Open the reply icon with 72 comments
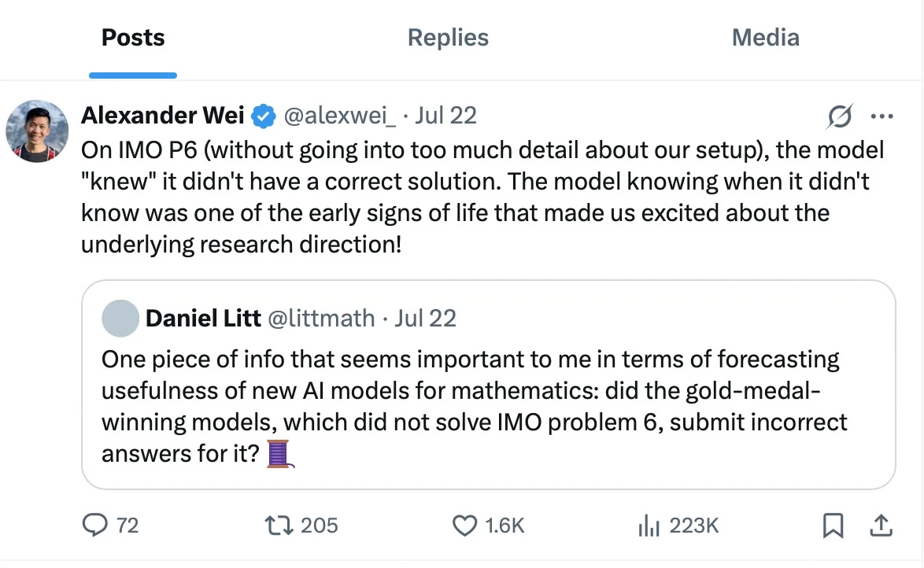Screen dimensions: 924x568 (95, 525)
